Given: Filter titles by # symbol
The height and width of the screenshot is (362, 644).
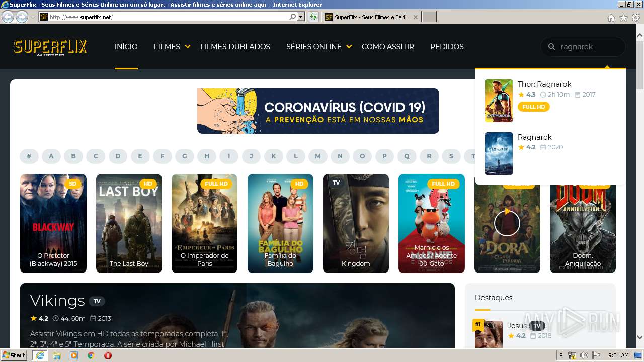Looking at the screenshot, I should click(x=29, y=156).
